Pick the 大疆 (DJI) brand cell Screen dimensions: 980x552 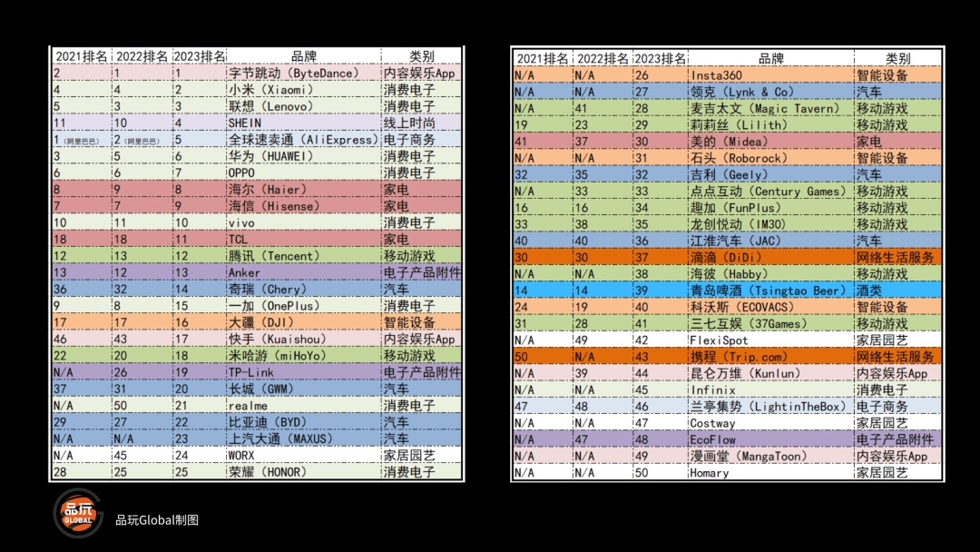point(304,322)
